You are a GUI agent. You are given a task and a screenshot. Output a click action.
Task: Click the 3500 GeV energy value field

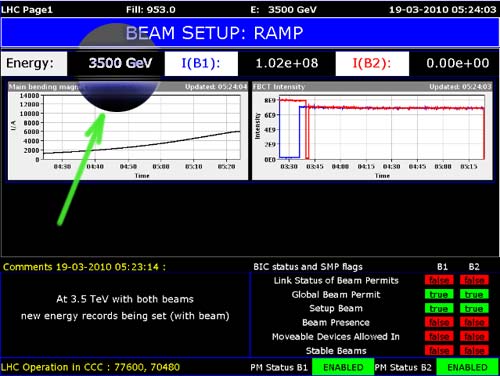116,63
